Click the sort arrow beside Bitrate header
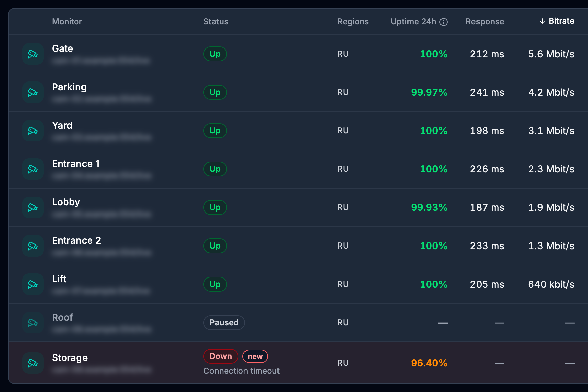 [542, 21]
